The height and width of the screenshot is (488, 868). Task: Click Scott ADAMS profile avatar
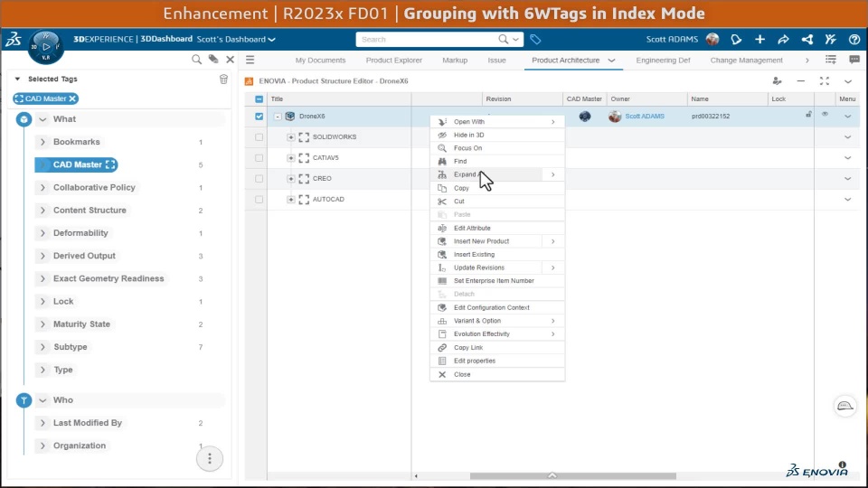(712, 39)
